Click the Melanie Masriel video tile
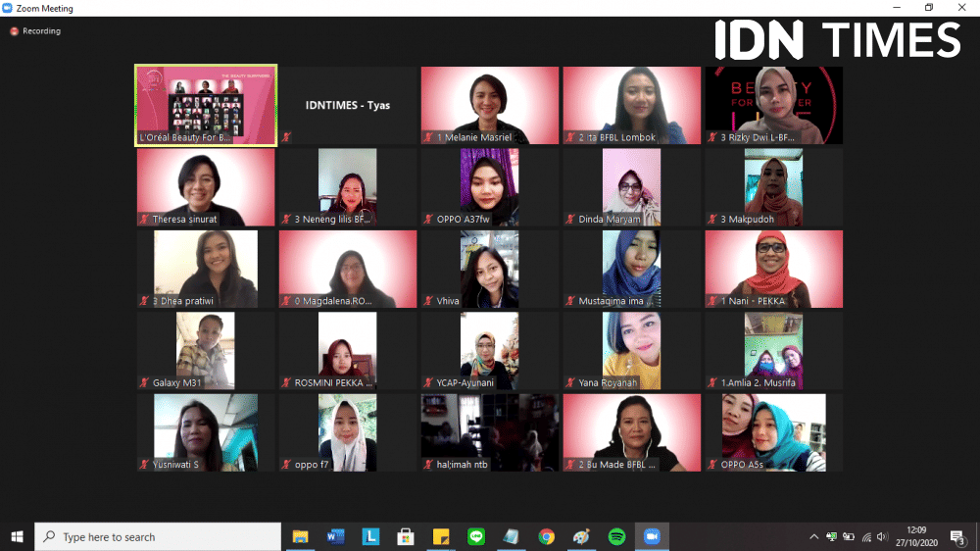 coord(490,105)
